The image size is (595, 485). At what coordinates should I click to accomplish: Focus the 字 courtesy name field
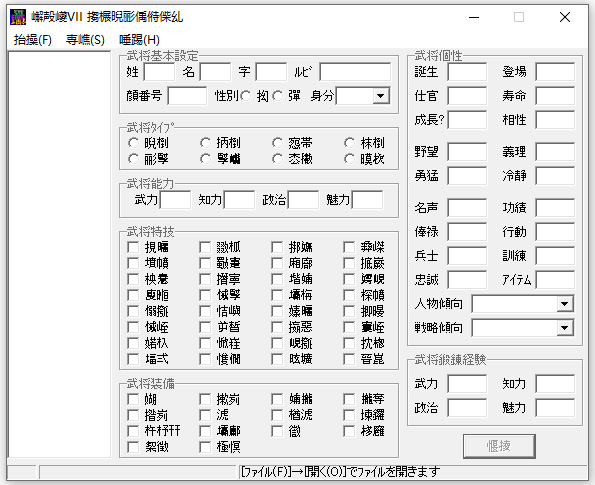271,72
